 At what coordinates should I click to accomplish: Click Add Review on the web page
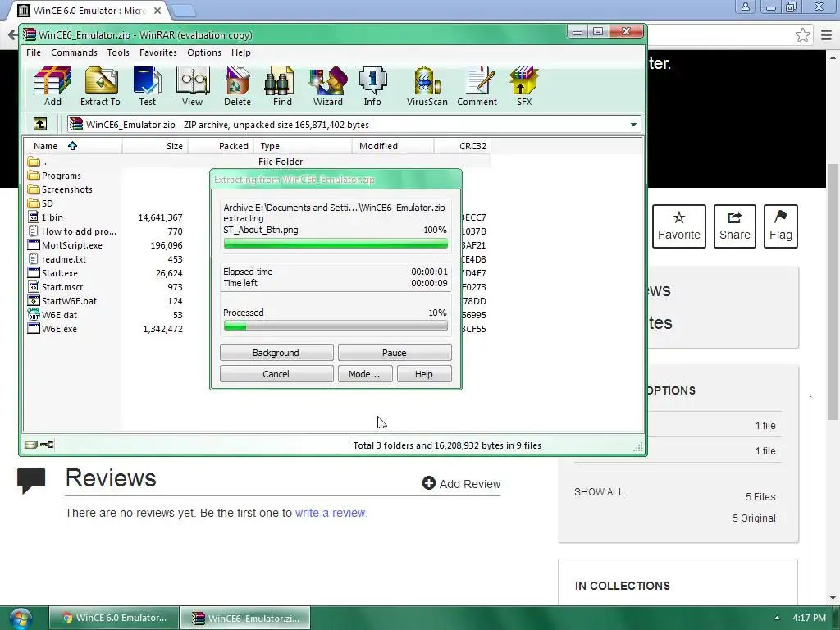(x=461, y=483)
